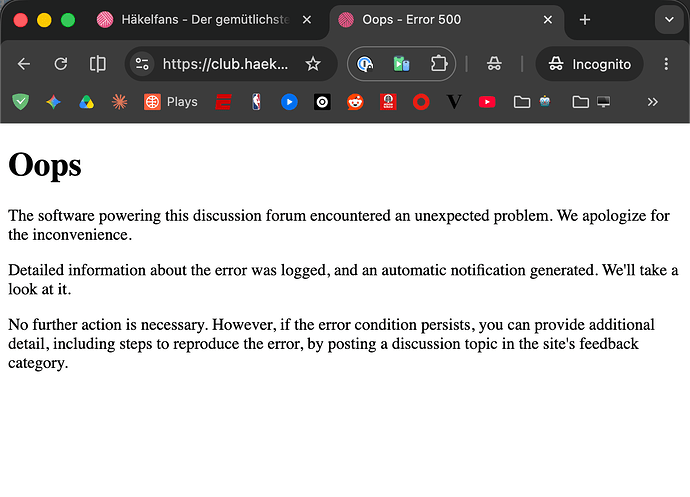Expand the tab search dropdown arrow

[669, 20]
